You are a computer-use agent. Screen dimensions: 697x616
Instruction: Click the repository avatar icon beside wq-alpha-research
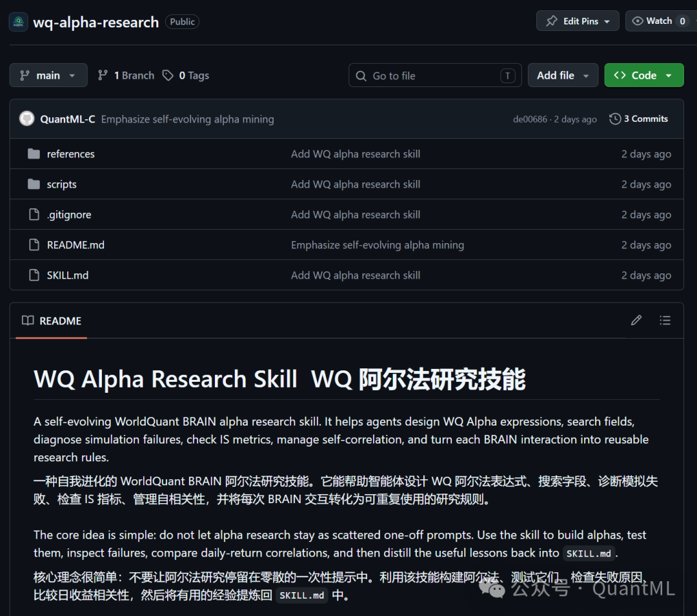(x=18, y=22)
